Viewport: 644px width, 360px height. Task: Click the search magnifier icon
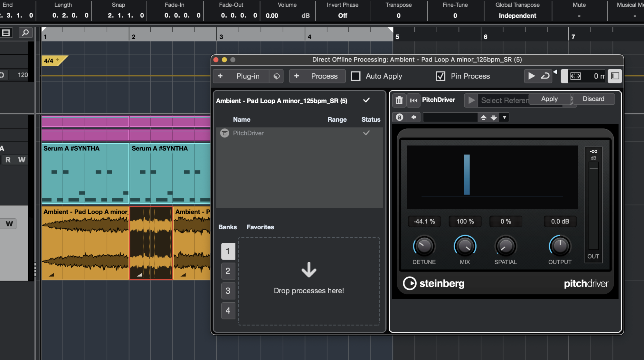[25, 33]
